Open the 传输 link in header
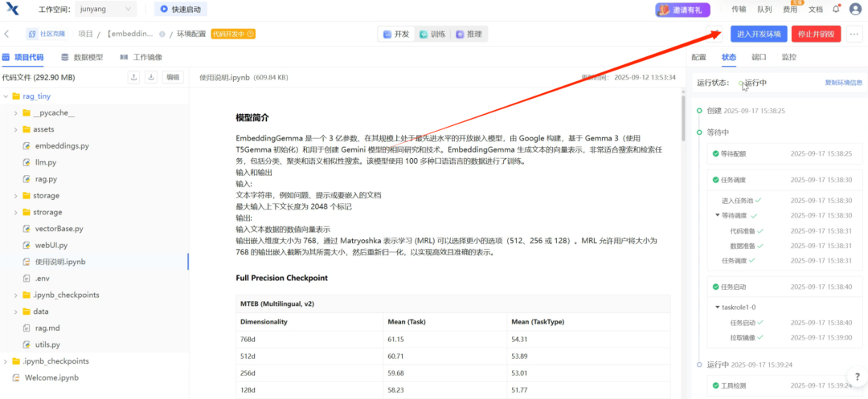The height and width of the screenshot is (399, 868). (x=739, y=10)
